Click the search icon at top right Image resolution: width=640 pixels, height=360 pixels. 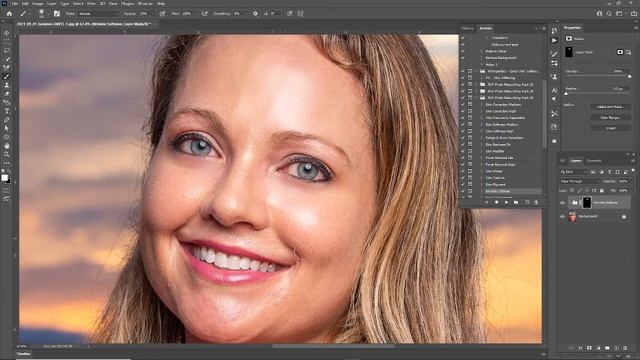[x=609, y=13]
